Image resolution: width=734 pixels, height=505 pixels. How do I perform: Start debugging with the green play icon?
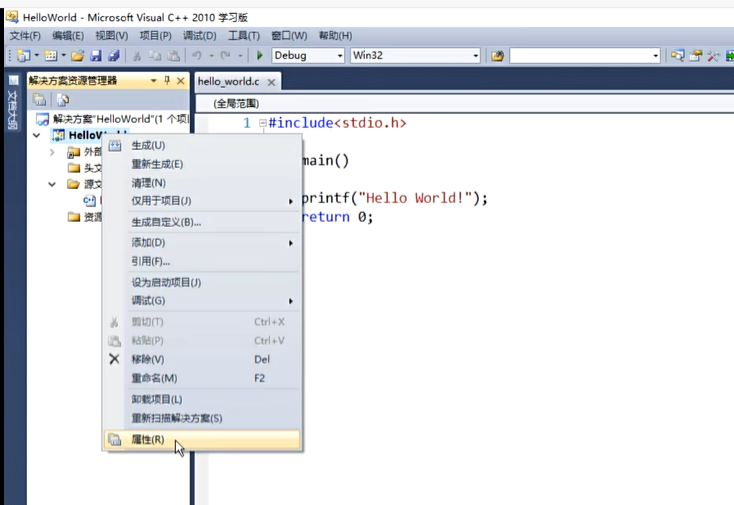pyautogui.click(x=259, y=56)
